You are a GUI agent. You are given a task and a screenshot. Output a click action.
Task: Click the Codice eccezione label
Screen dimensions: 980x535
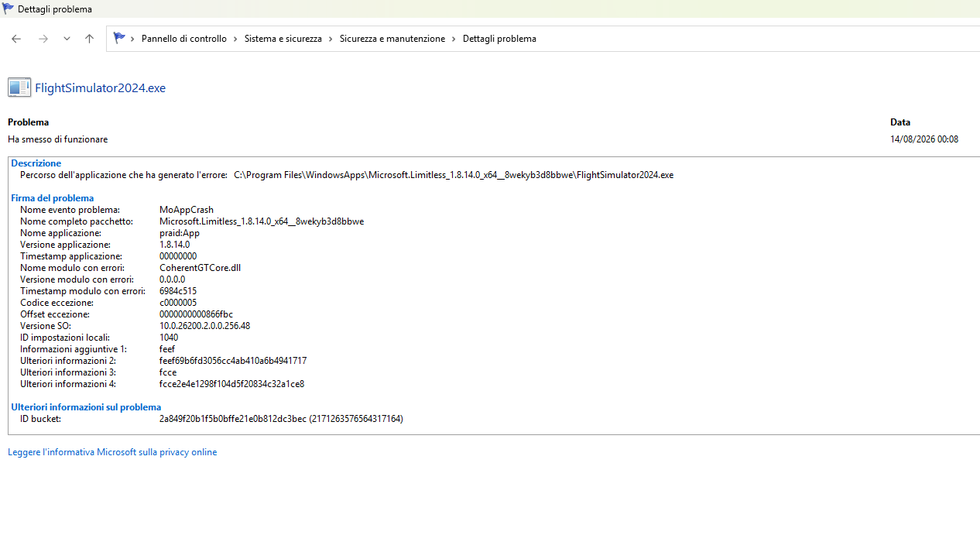pyautogui.click(x=57, y=303)
